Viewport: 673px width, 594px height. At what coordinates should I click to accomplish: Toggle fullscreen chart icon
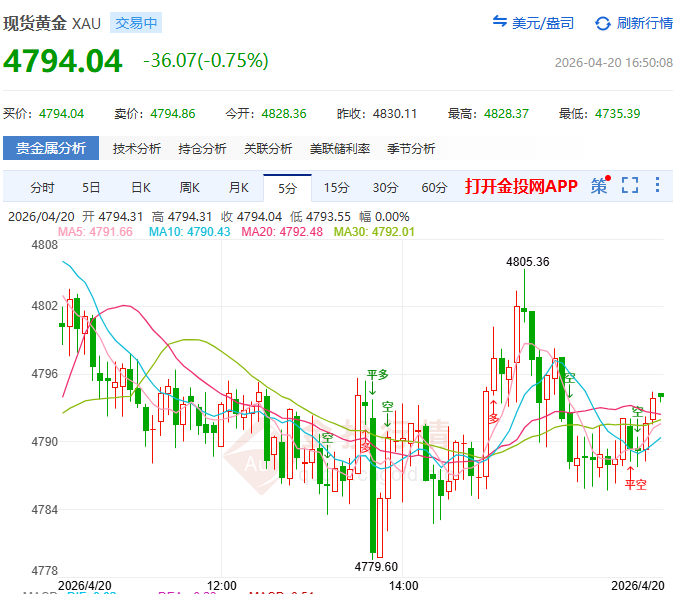point(630,185)
